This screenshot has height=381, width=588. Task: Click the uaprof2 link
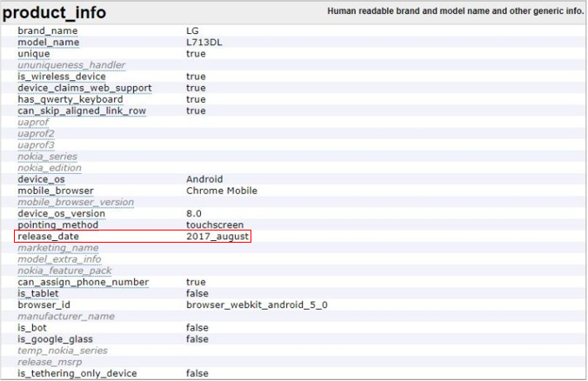click(x=36, y=134)
